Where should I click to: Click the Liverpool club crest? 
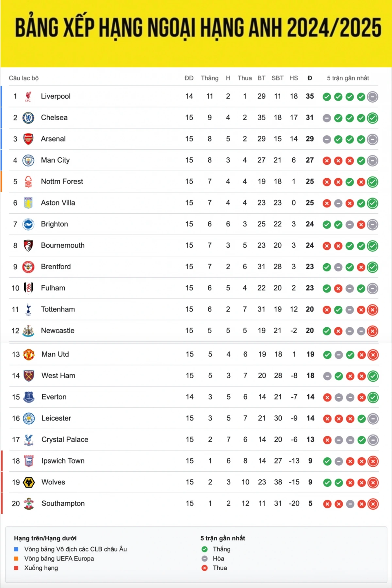(x=28, y=96)
